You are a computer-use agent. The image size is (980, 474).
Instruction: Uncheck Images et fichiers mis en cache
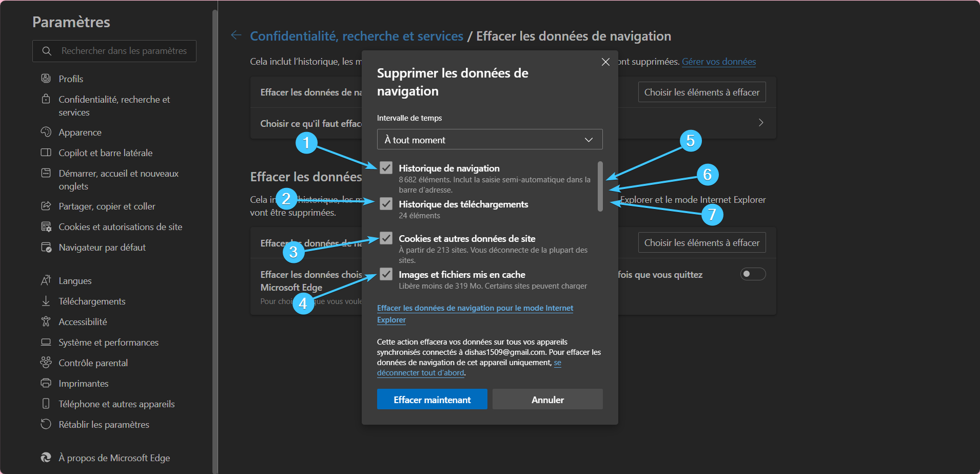tap(386, 274)
